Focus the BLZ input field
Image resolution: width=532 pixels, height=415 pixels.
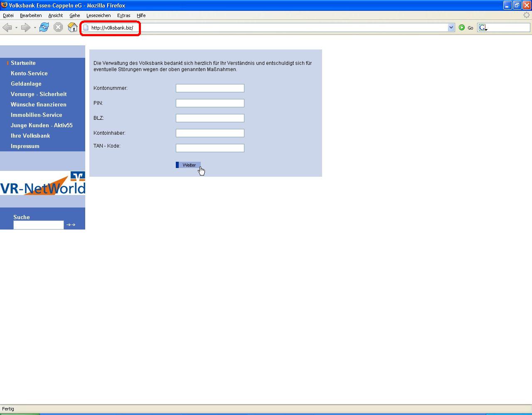pyautogui.click(x=210, y=118)
